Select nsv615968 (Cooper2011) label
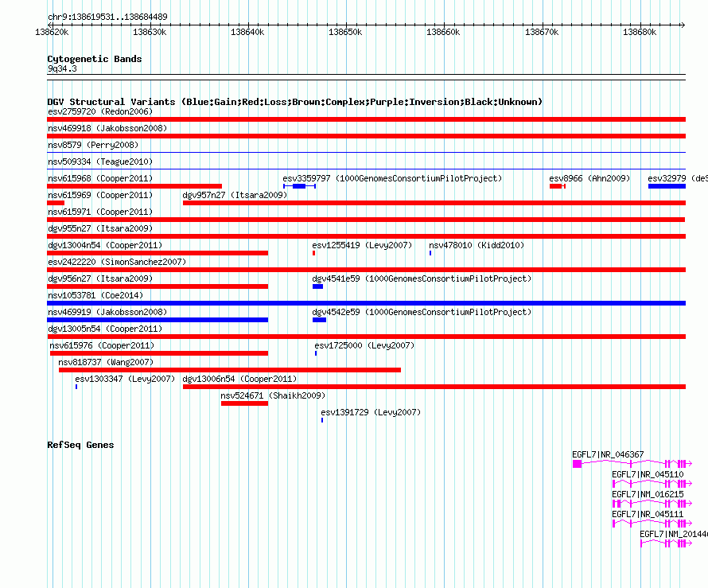This screenshot has height=588, width=708. pyautogui.click(x=100, y=178)
